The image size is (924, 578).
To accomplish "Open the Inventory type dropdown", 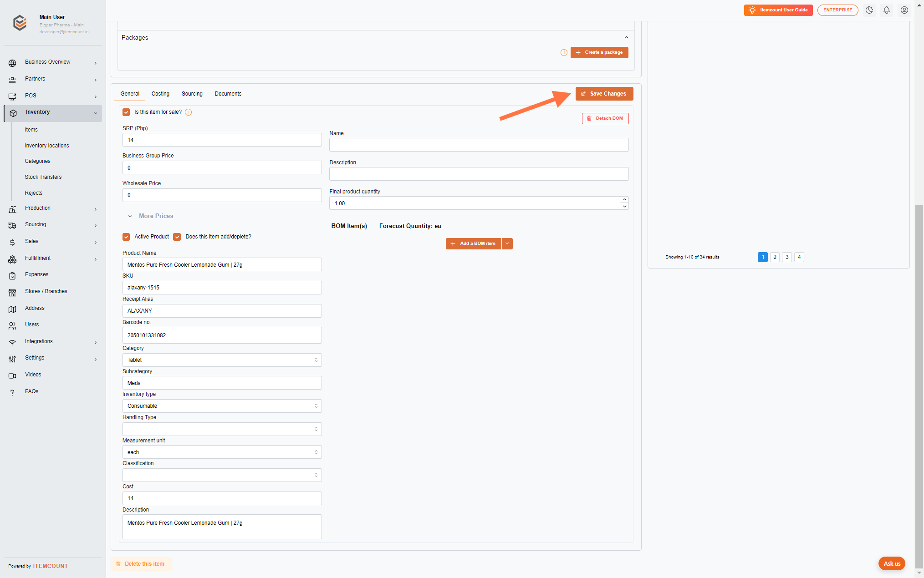I will (222, 406).
